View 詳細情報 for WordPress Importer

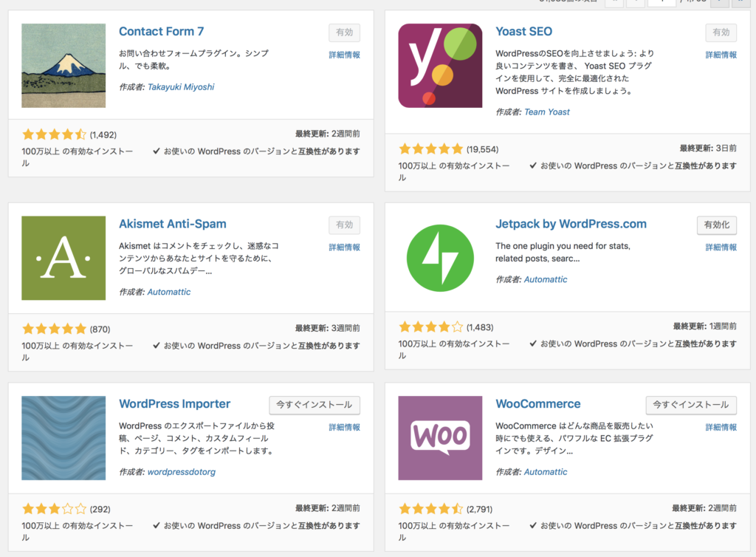pyautogui.click(x=344, y=427)
